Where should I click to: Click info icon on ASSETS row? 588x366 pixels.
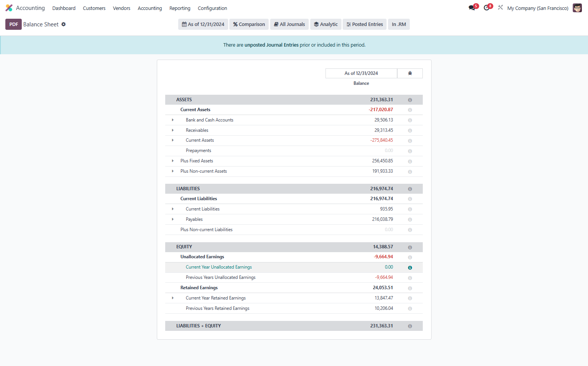(x=410, y=100)
